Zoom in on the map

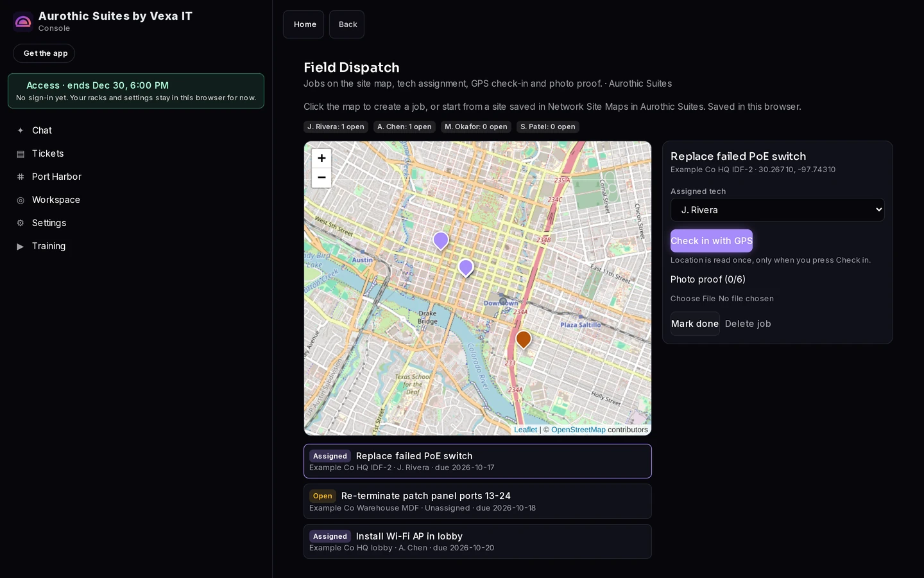pos(321,158)
